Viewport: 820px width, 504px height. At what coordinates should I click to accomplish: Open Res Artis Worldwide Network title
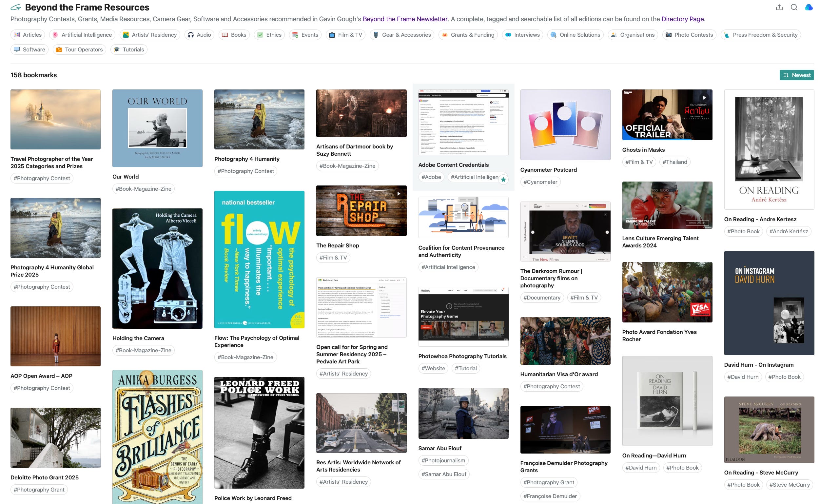point(358,466)
